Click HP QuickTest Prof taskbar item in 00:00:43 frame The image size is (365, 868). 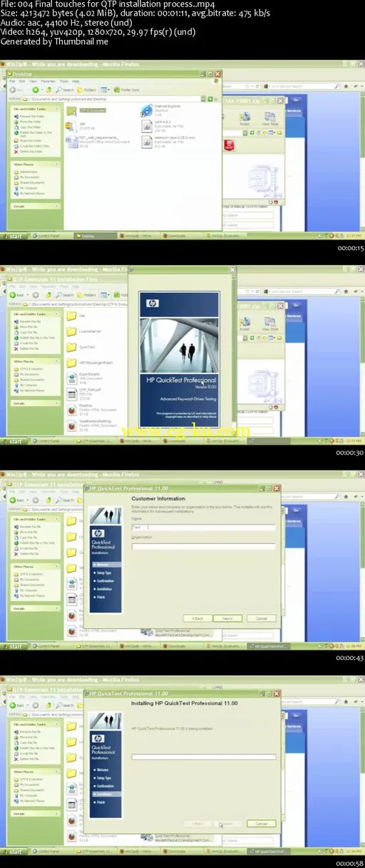267,646
